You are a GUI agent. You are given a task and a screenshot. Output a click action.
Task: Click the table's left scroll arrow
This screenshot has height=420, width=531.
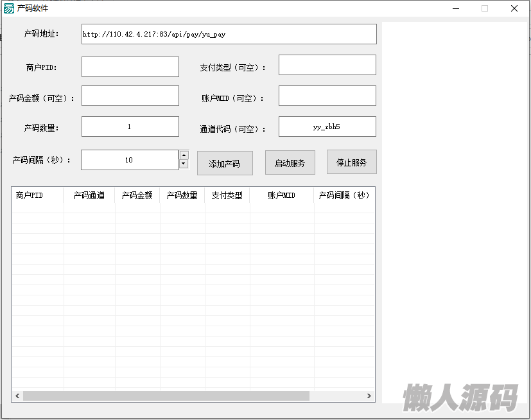coord(17,396)
